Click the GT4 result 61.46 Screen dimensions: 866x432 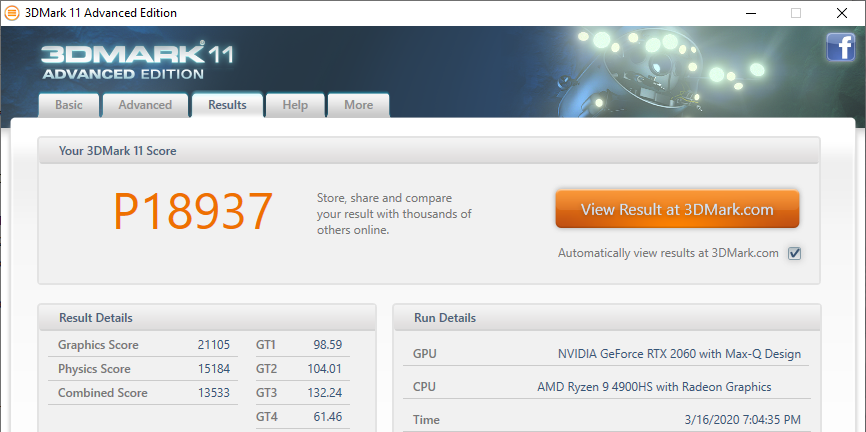click(328, 417)
